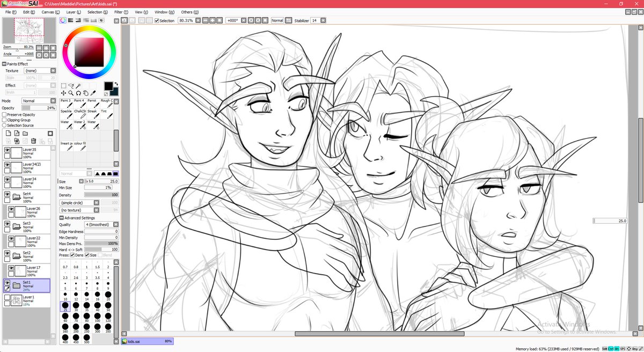Open the Layer menu

(74, 12)
